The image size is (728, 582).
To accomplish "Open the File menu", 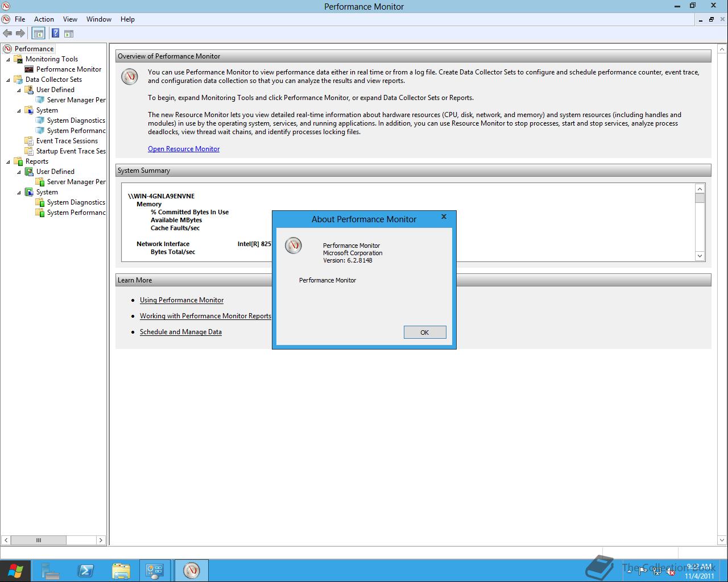I will pos(20,19).
